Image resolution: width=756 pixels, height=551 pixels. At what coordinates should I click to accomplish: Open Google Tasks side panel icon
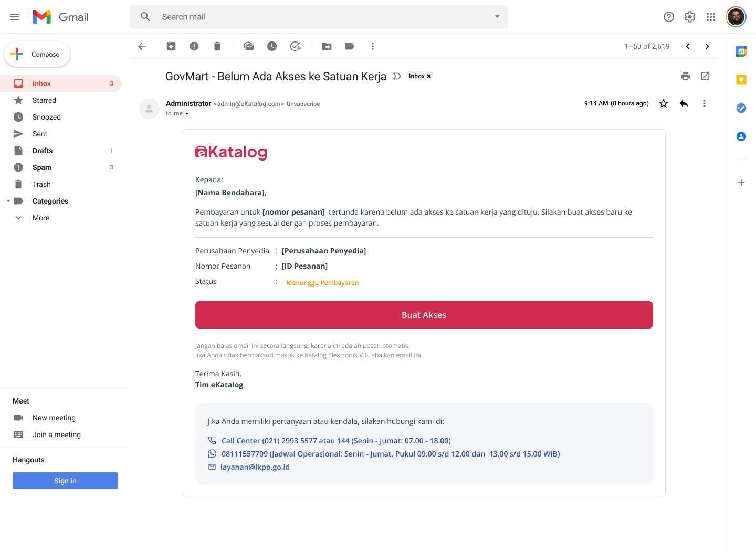click(x=741, y=108)
